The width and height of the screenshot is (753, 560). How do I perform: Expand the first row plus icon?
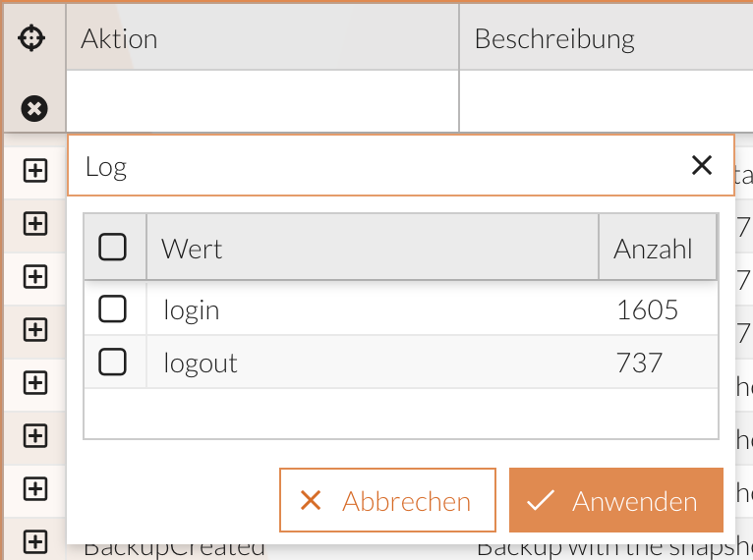[35, 171]
